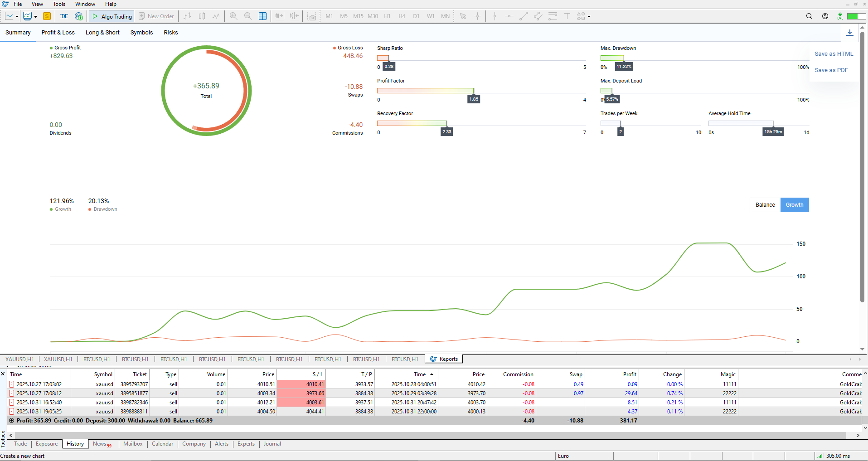Viewport: 868px width, 461px height.
Task: Click the signal/VPS radar icon beside IDE
Action: (79, 16)
